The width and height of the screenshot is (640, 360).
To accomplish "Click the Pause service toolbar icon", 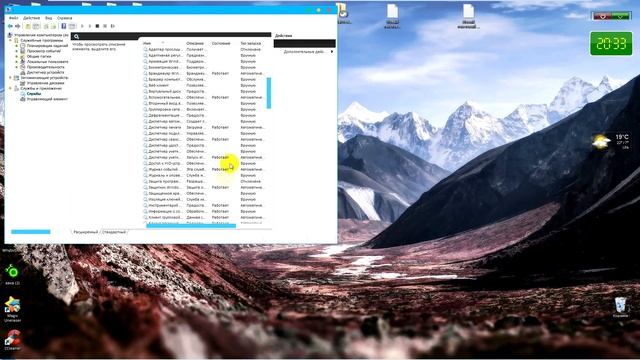I will pos(105,26).
